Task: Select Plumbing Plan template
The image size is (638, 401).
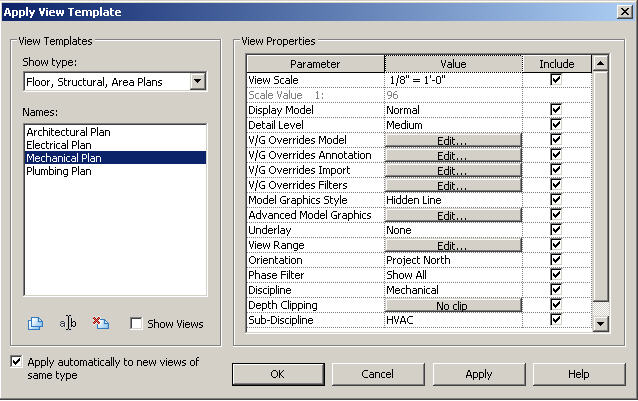Action: click(x=115, y=171)
